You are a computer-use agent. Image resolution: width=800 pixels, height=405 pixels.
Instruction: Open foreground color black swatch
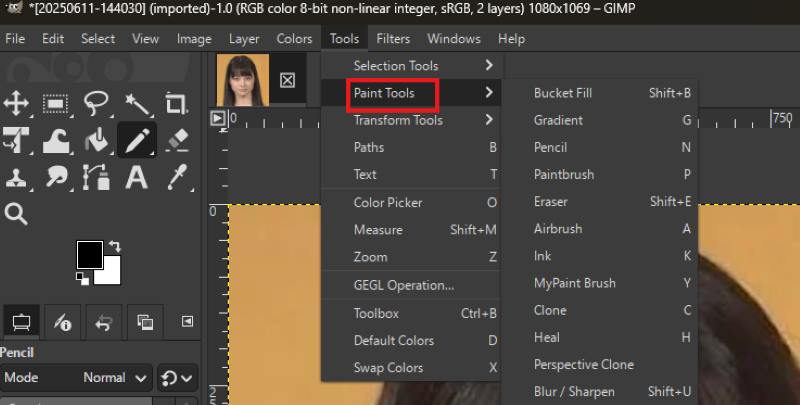click(x=88, y=254)
